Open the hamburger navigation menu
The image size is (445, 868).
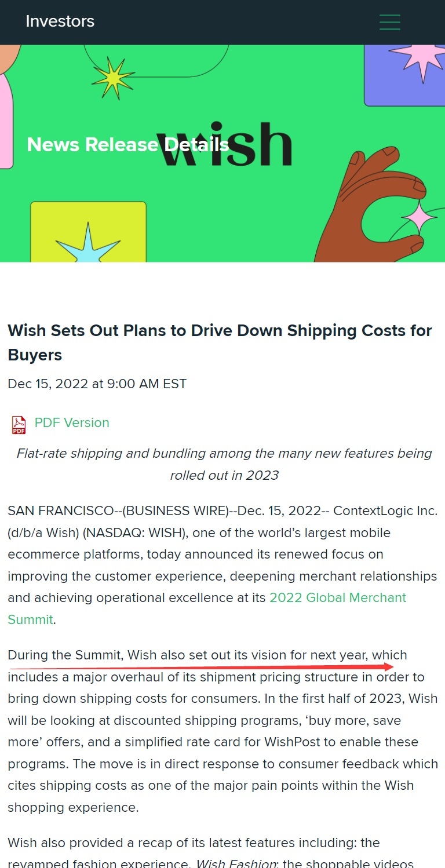pyautogui.click(x=389, y=22)
